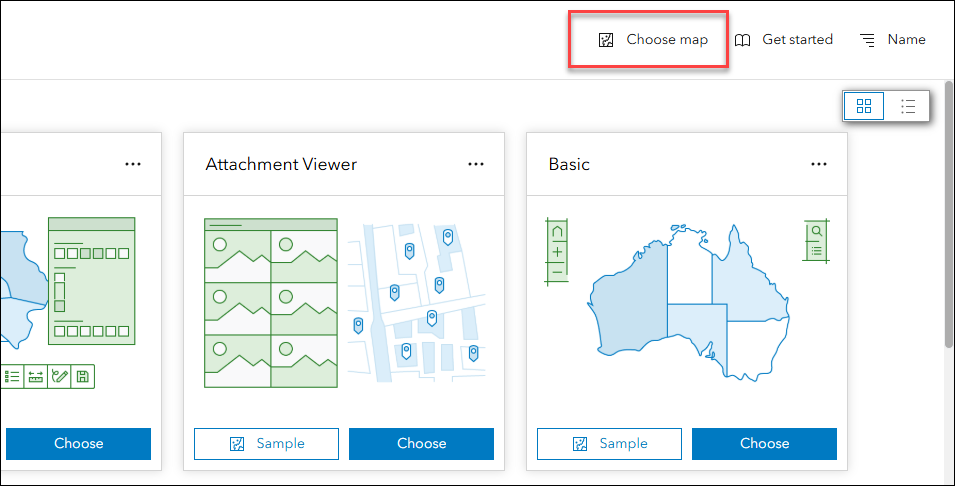Viewport: 955px width, 486px height.
Task: Open options menu on leftmost card
Action: [133, 164]
